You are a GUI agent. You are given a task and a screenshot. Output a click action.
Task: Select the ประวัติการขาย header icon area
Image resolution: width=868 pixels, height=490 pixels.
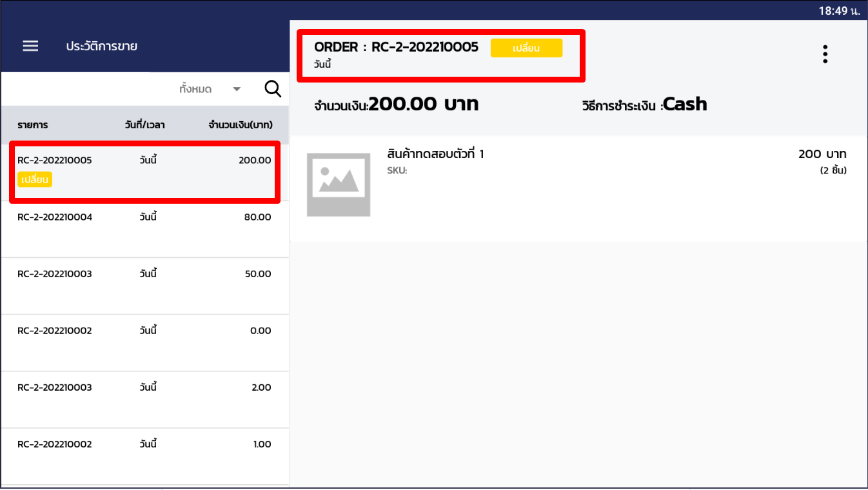[x=103, y=47]
